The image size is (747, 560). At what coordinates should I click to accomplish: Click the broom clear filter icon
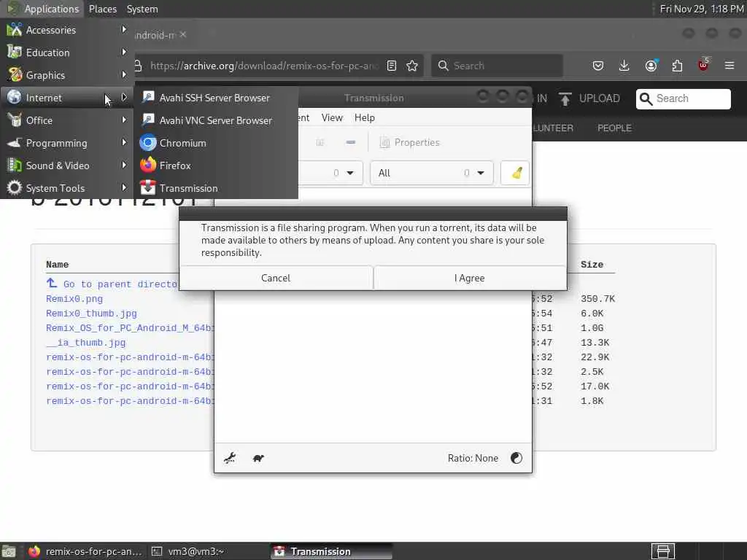[x=516, y=173]
